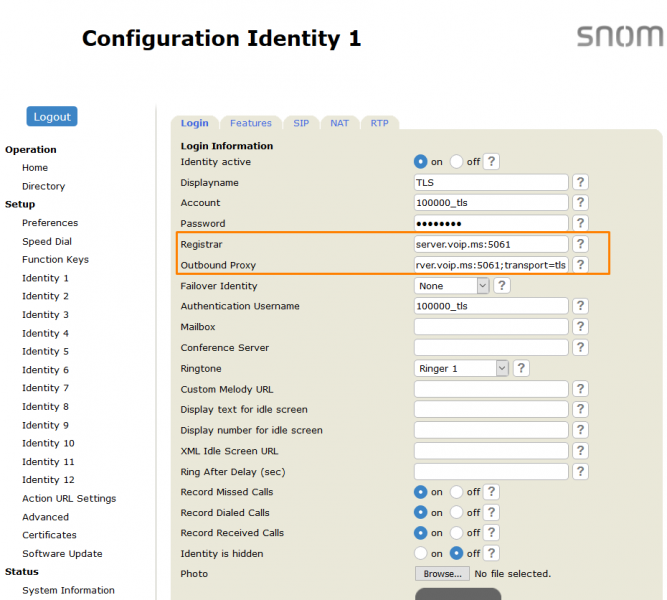Open help for Record Missed Calls
The height and width of the screenshot is (600, 667).
491,492
